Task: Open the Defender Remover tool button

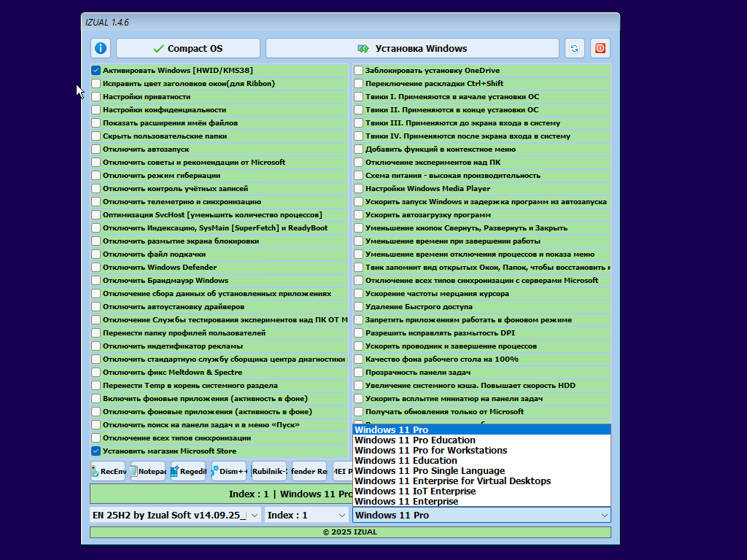Action: [x=309, y=472]
